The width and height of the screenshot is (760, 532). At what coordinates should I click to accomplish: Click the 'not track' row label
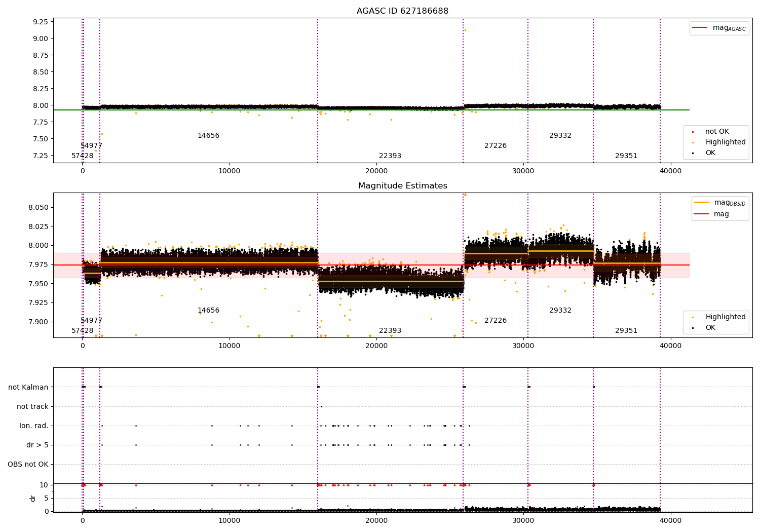[32, 406]
